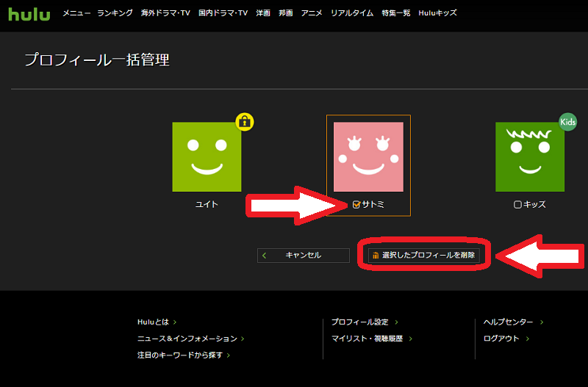Go to 国内ドラマ・TV
Image resolution: width=588 pixels, height=387 pixels.
(x=223, y=13)
